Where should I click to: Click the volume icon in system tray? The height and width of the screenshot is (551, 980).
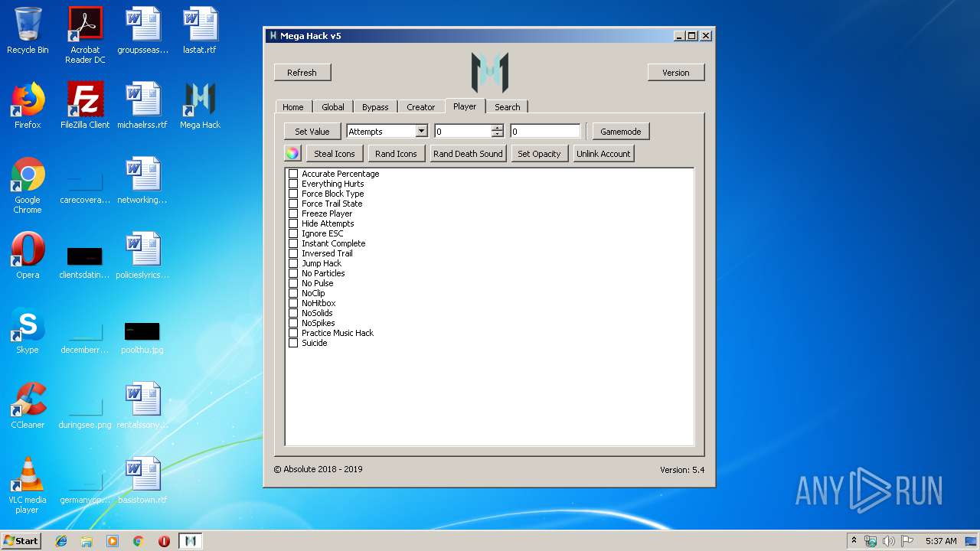tap(889, 541)
